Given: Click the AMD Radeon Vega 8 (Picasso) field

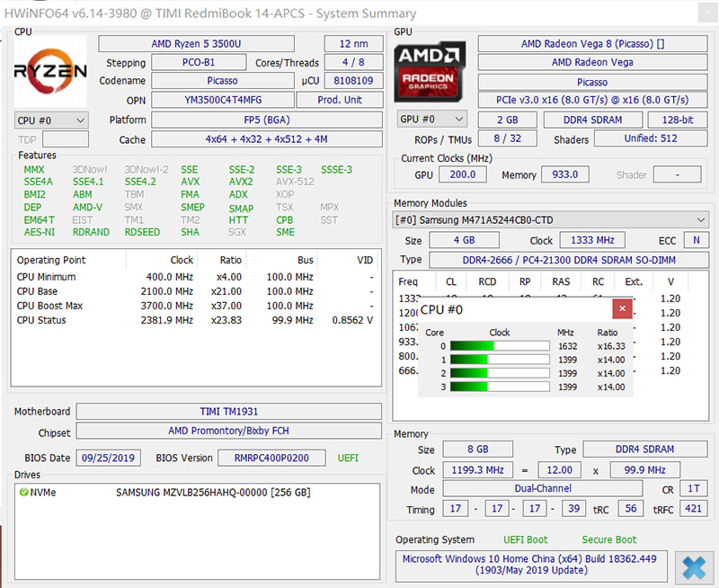Looking at the screenshot, I should 592,44.
